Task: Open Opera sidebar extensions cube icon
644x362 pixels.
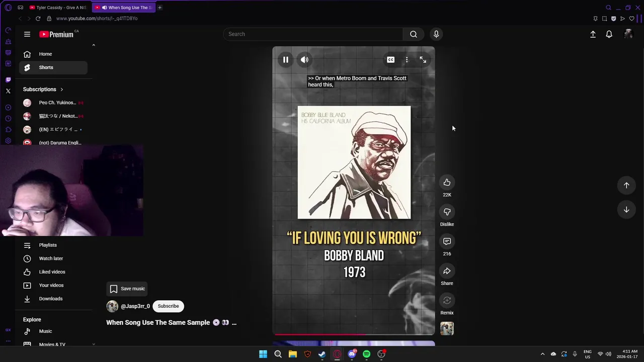Action: point(8,130)
